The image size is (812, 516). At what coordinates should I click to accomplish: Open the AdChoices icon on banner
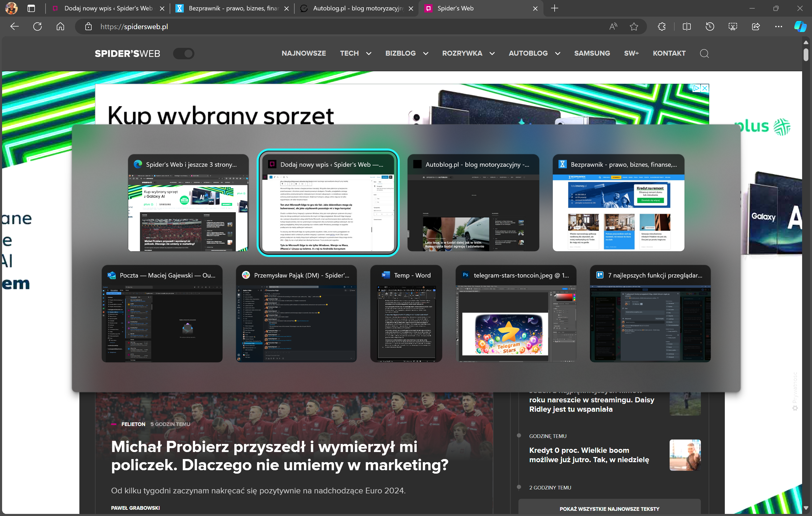(696, 88)
